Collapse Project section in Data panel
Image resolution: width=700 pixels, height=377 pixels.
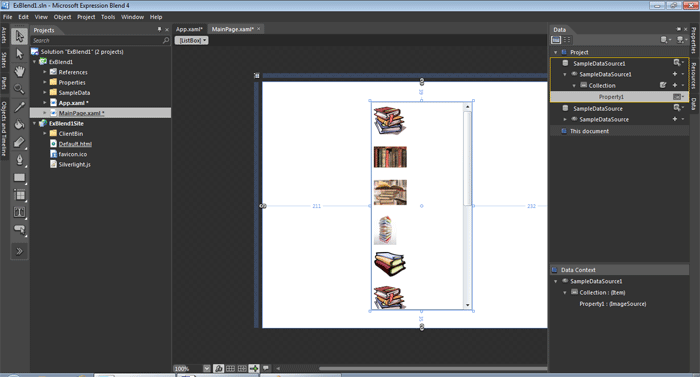(556, 52)
